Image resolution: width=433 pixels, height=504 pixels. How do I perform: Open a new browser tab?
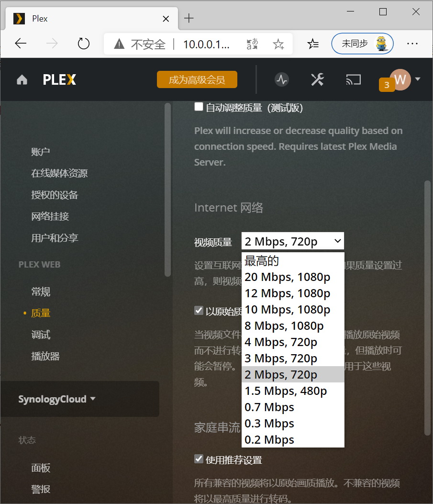(x=189, y=18)
